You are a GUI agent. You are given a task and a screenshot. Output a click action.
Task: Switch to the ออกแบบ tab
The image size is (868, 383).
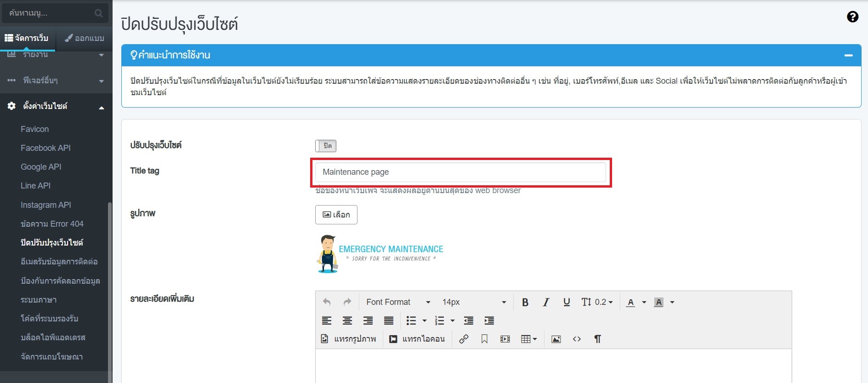tap(85, 38)
